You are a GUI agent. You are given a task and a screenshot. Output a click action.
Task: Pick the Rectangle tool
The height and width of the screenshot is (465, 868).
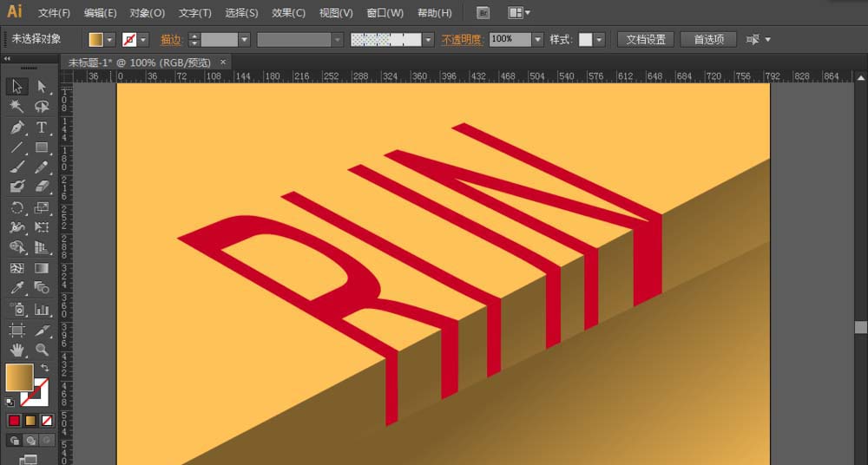41,147
